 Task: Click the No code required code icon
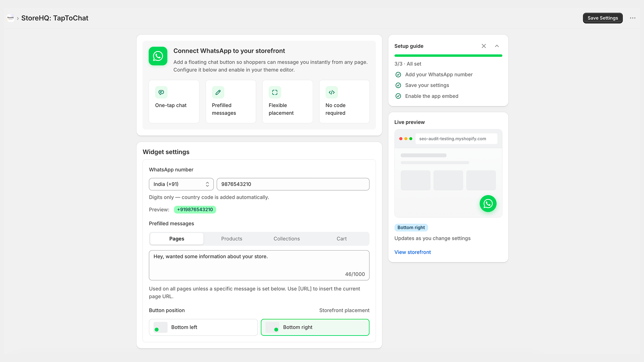(332, 93)
